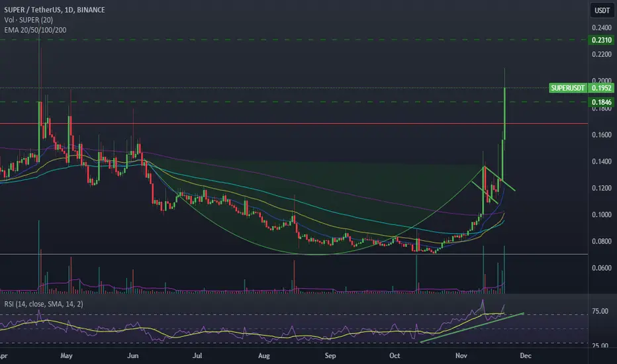617x364 pixels.
Task: Click the SUPER / TetherUS chart title
Action: click(x=55, y=10)
